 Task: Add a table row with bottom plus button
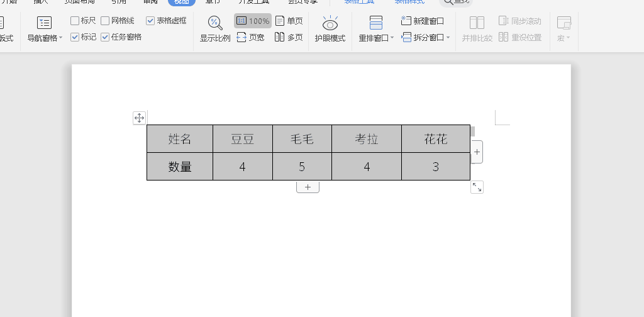[x=308, y=187]
